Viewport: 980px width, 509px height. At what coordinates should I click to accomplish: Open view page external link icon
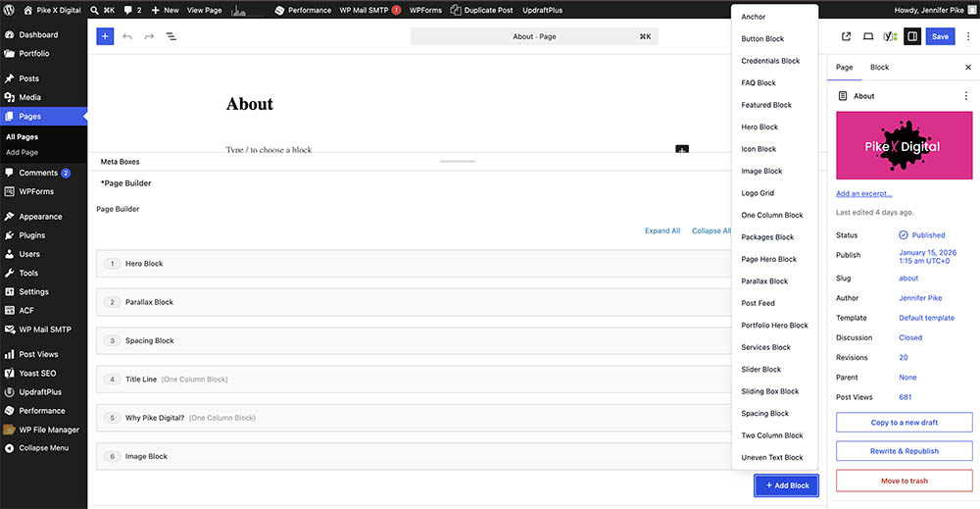coord(847,36)
